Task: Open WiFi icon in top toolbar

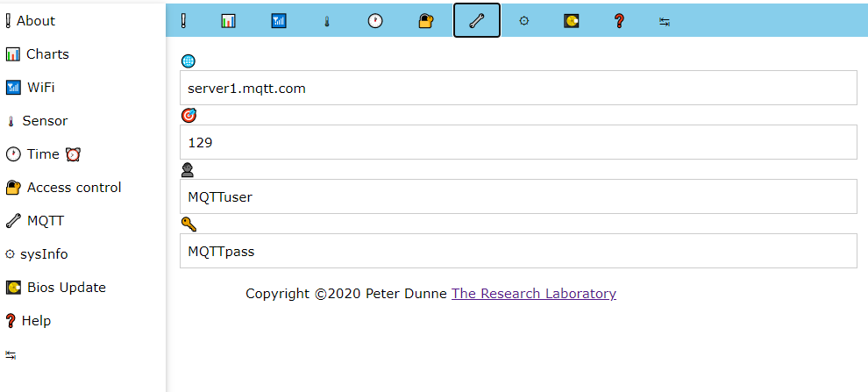Action: pos(279,21)
